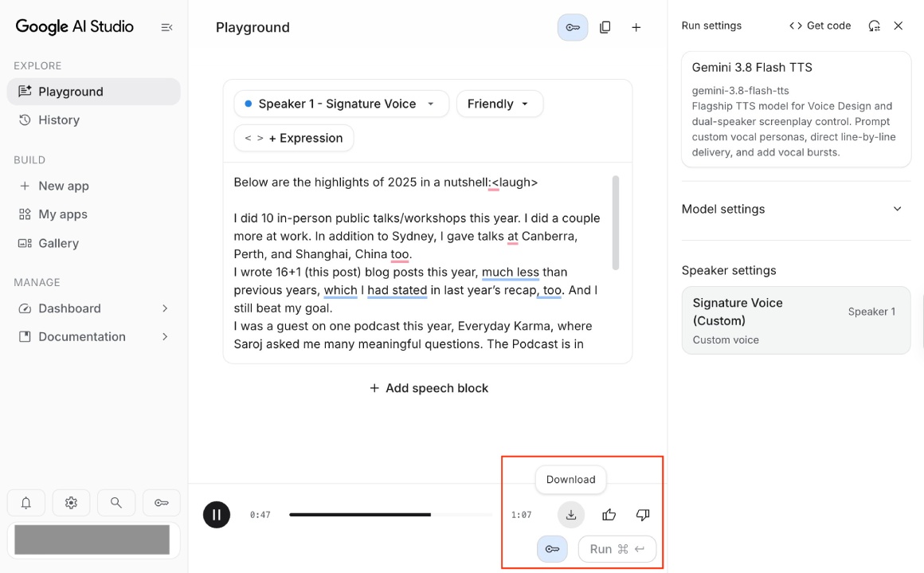The height and width of the screenshot is (573, 924).
Task: Click the key button beside Run
Action: (552, 549)
